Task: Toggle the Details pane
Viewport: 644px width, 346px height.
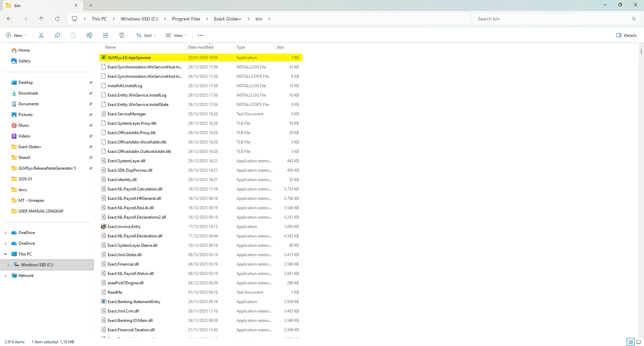Action: coord(626,35)
